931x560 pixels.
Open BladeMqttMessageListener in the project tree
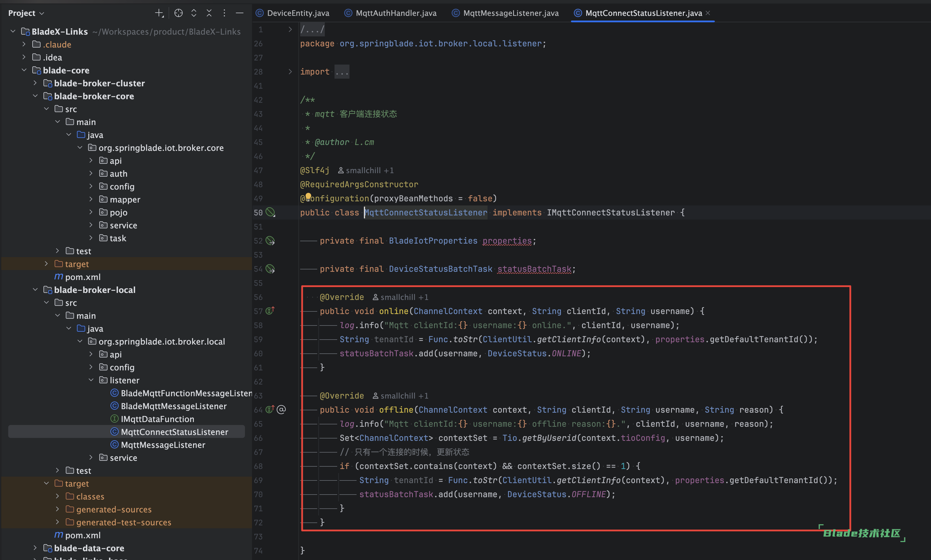[173, 406]
